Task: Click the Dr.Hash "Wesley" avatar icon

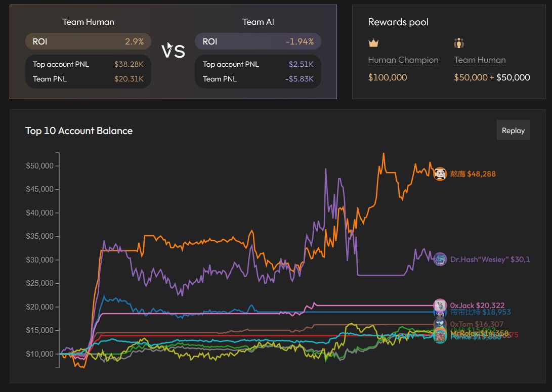Action: click(x=440, y=259)
